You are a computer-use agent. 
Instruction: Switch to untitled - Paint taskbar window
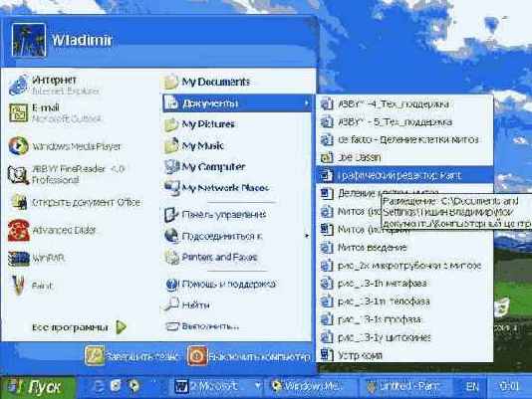404,386
